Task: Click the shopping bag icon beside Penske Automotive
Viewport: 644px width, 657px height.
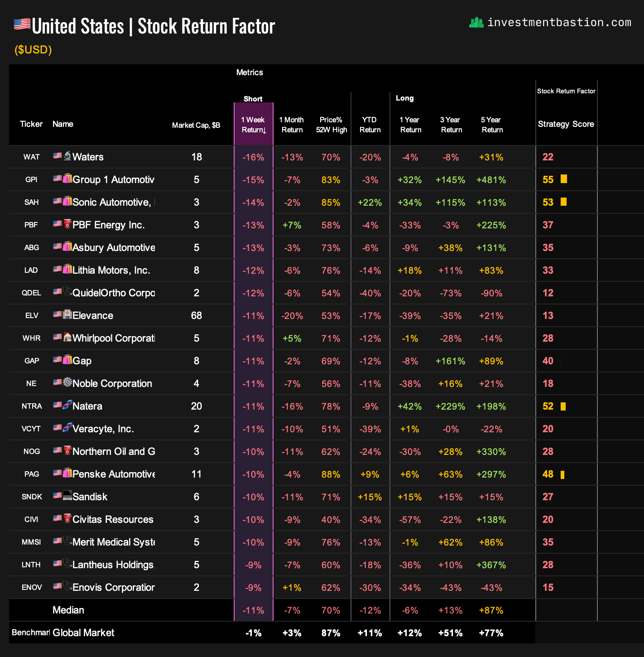Action: click(x=67, y=473)
